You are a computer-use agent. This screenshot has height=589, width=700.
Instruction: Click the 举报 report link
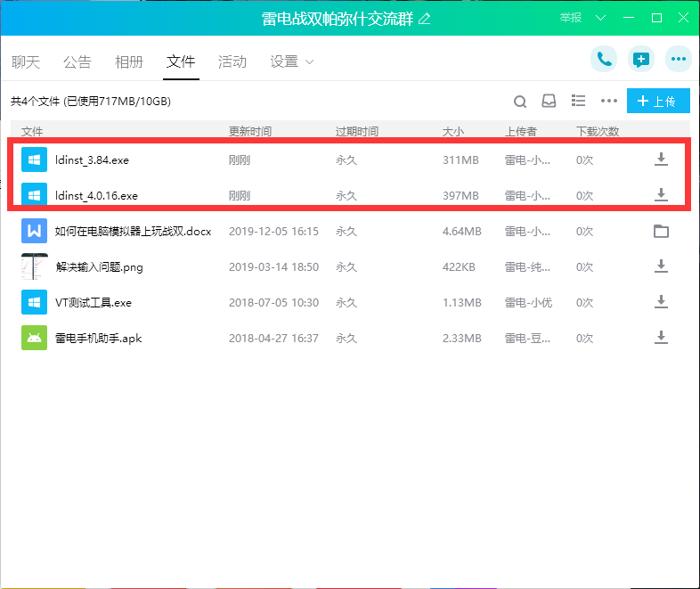(x=571, y=18)
